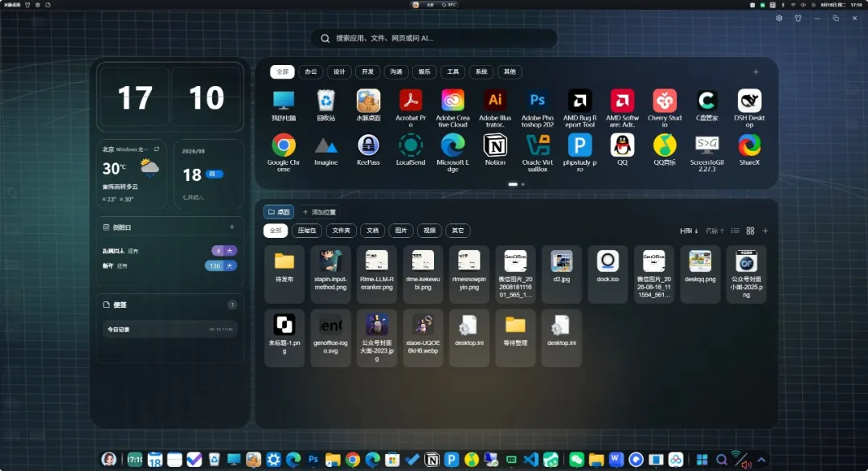The height and width of the screenshot is (471, 868).
Task: Open the 今日记录 note entry
Action: [x=170, y=330]
